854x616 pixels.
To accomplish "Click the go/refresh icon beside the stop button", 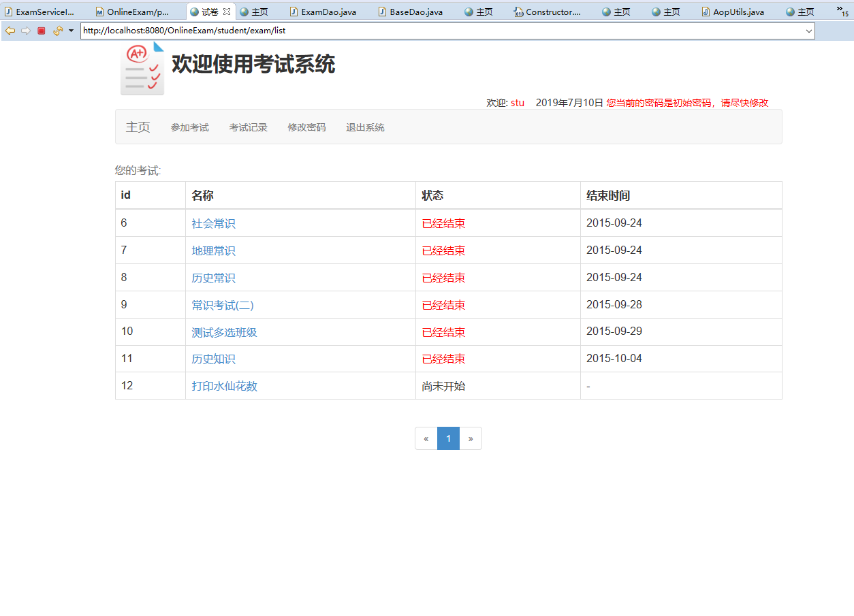I will pos(57,31).
